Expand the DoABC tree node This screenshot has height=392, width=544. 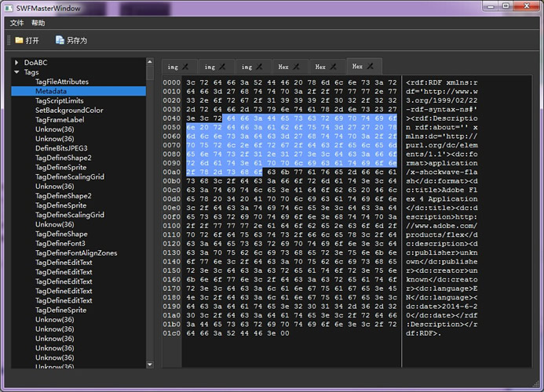[x=16, y=63]
